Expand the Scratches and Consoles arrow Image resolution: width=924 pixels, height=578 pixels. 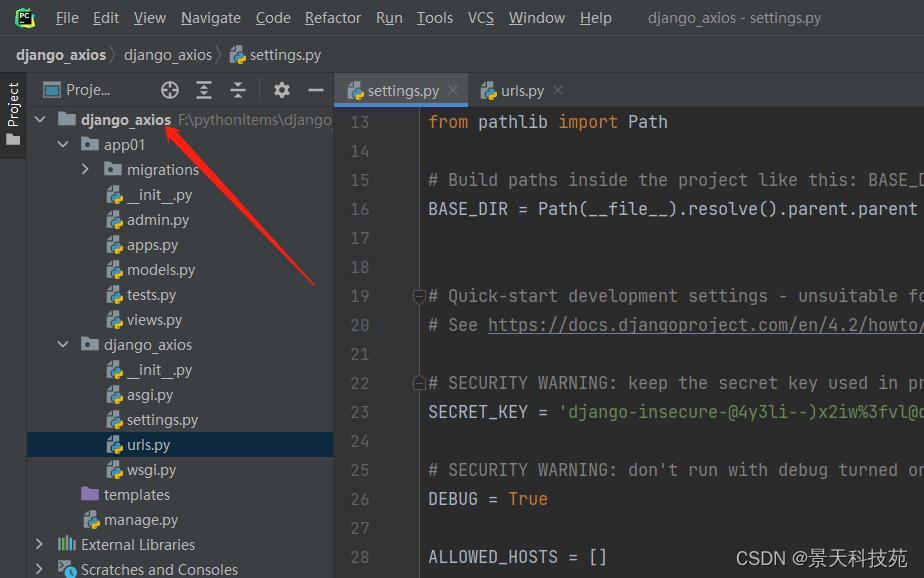39,569
